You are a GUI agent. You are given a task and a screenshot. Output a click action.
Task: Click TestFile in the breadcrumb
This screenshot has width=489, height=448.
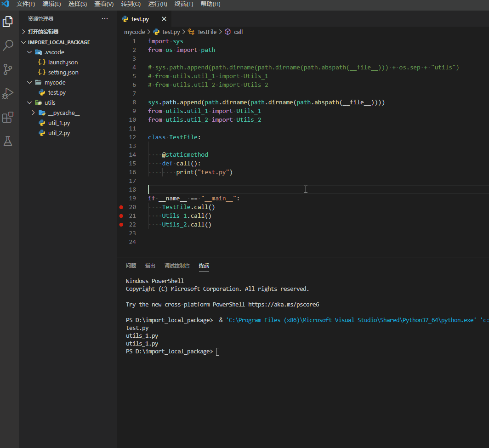(x=207, y=32)
